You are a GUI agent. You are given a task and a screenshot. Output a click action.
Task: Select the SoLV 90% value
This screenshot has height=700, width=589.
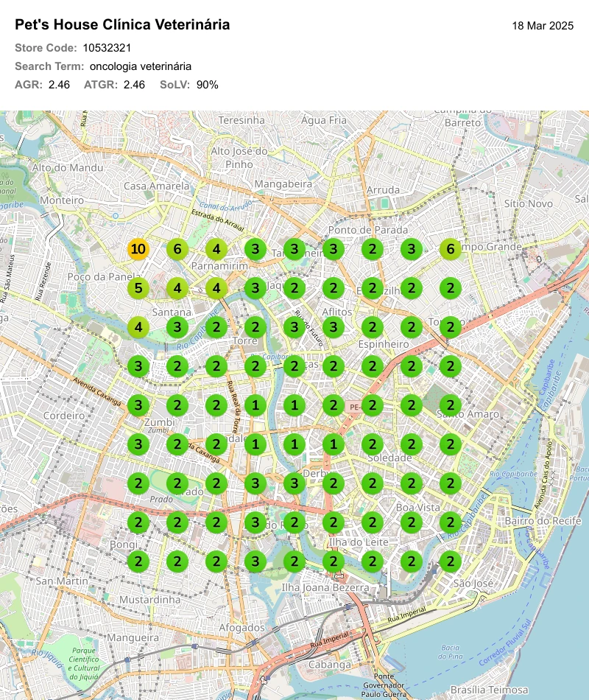click(x=208, y=85)
